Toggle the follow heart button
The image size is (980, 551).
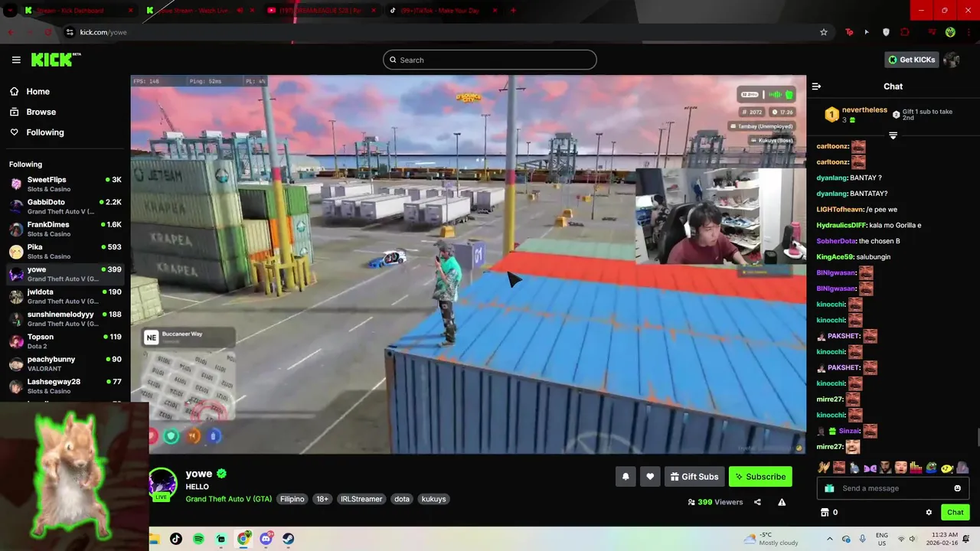click(650, 477)
